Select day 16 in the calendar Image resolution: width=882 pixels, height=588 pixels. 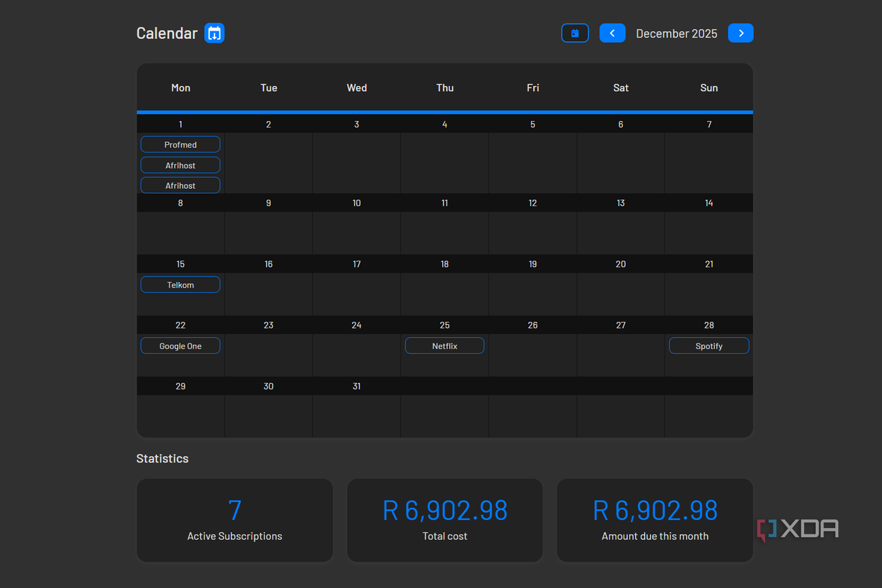click(268, 265)
